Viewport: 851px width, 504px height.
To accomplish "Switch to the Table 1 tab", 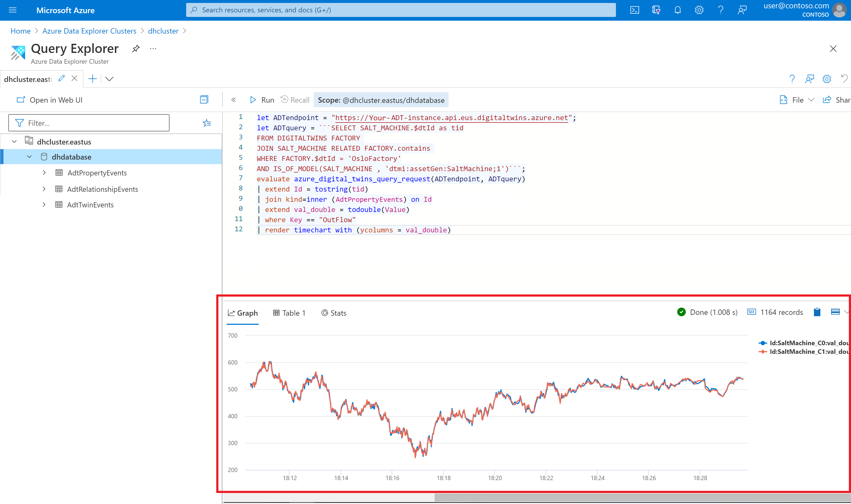I will (x=289, y=313).
